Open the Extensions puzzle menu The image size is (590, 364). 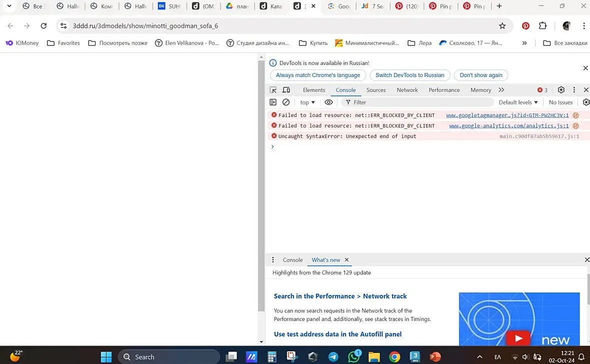(x=542, y=25)
